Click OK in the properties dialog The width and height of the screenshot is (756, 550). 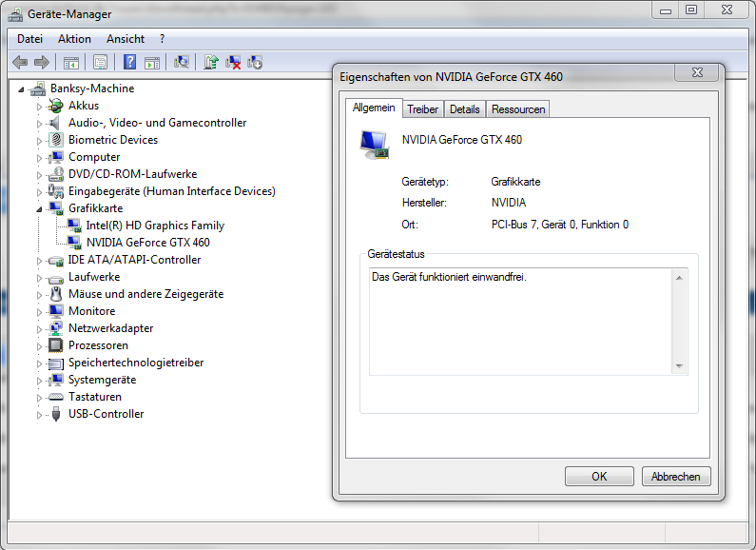599,476
